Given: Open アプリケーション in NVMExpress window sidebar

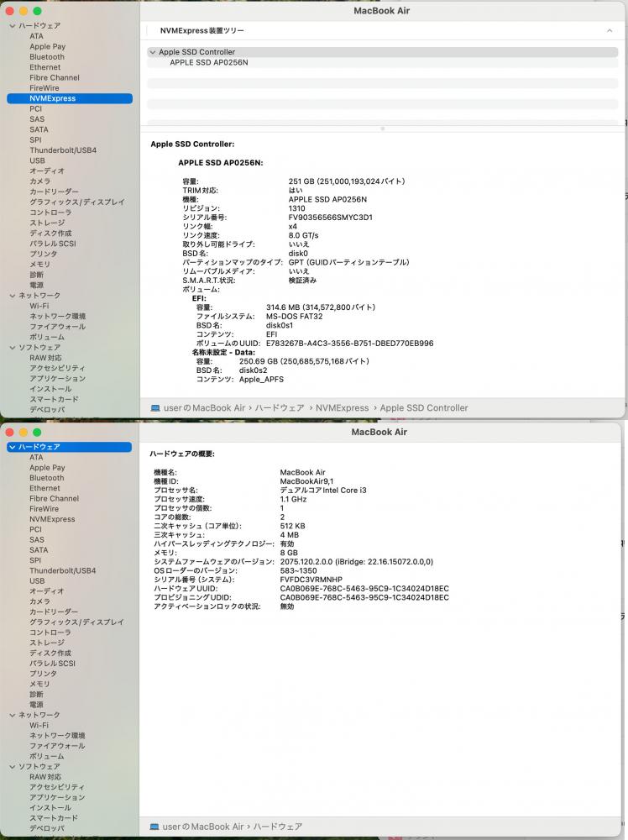Looking at the screenshot, I should (58, 379).
